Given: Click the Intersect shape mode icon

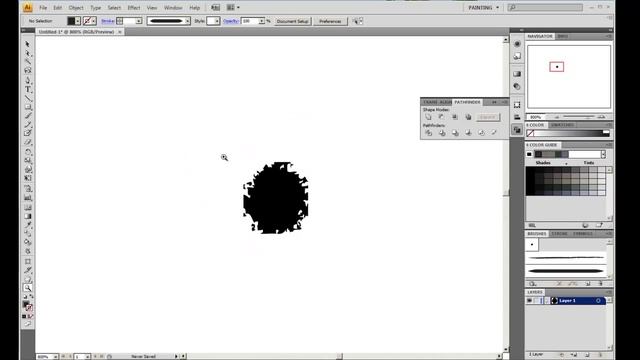Looking at the screenshot, I should coord(455,117).
